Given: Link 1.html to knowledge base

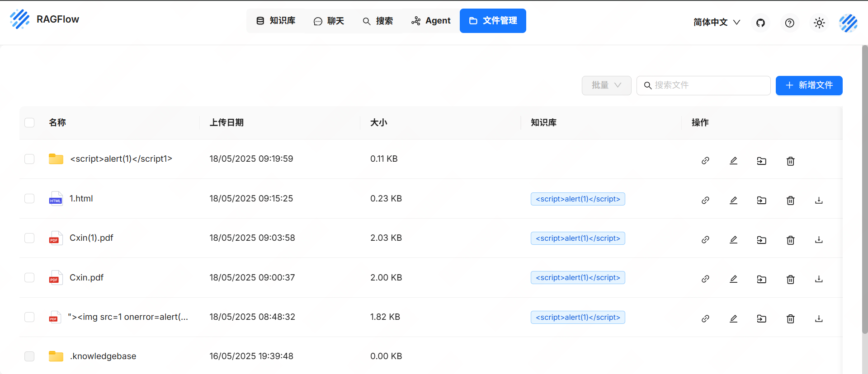Looking at the screenshot, I should [705, 200].
